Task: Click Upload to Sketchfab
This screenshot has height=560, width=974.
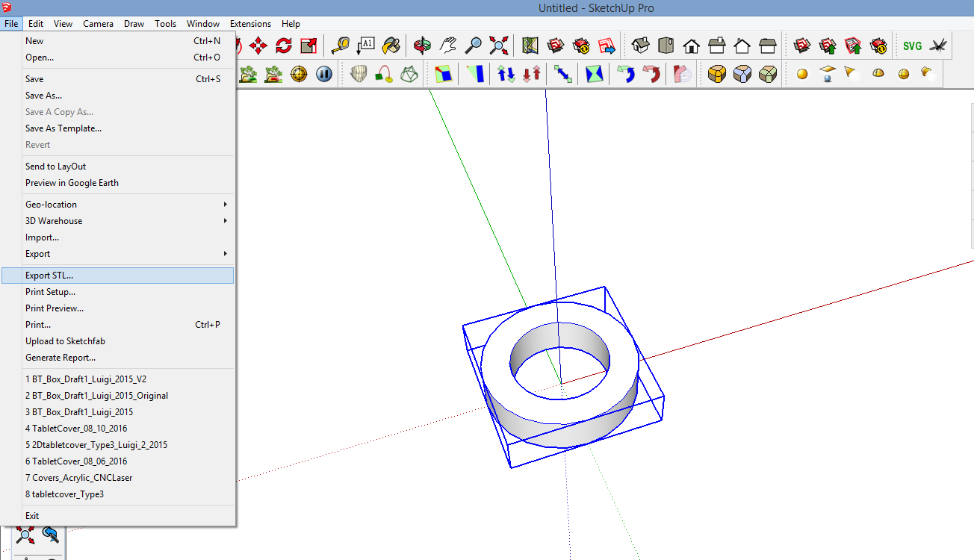Action: pos(65,340)
